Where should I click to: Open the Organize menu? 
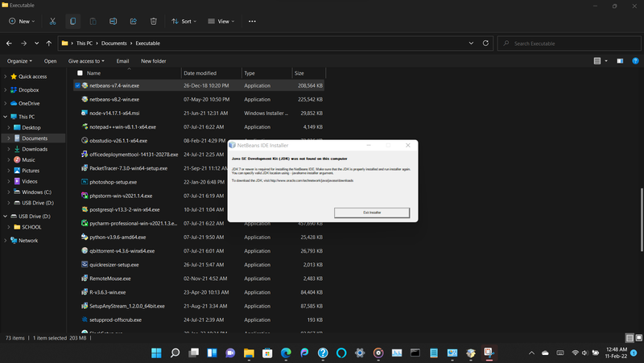click(19, 61)
